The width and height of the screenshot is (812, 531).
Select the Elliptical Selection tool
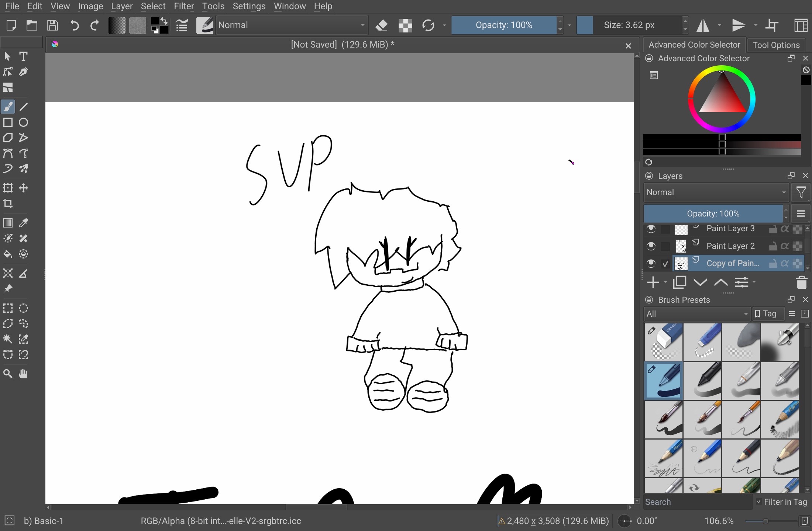pos(23,308)
